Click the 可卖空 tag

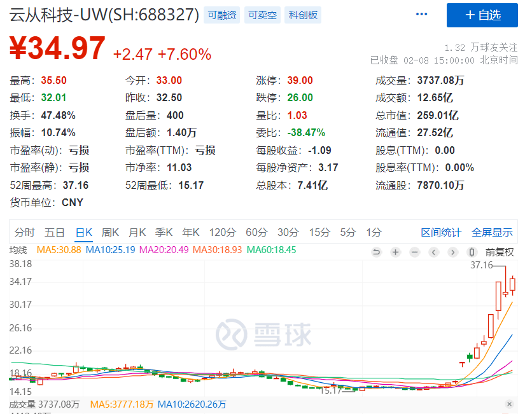(x=262, y=15)
